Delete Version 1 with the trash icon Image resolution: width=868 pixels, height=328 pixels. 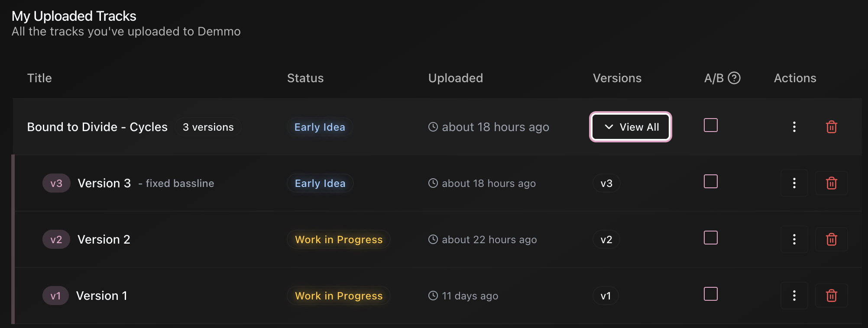click(x=831, y=296)
